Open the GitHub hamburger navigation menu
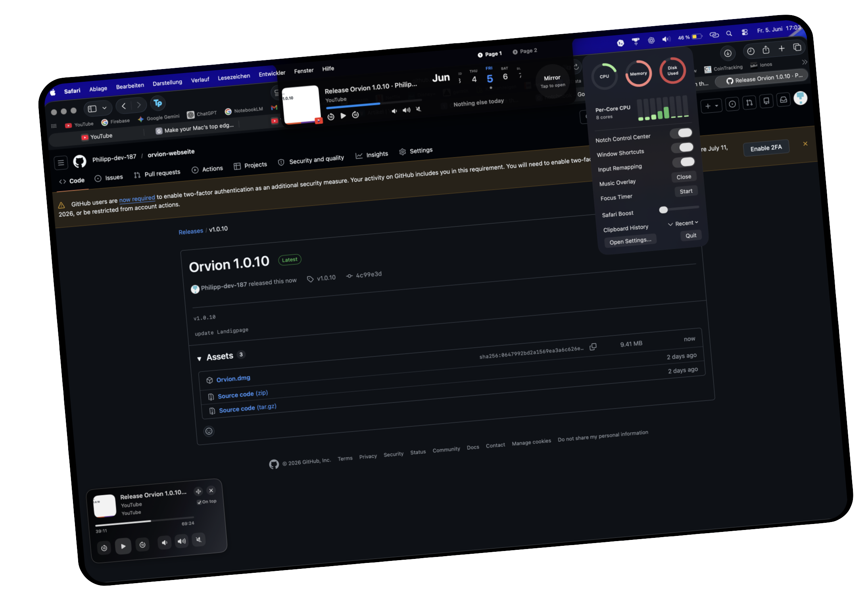The image size is (868, 601). pos(61,162)
